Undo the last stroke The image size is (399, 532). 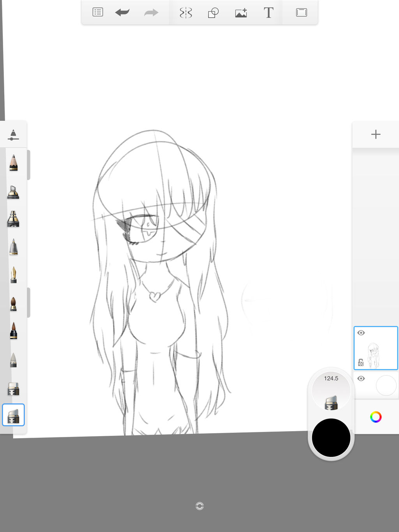pyautogui.click(x=122, y=12)
